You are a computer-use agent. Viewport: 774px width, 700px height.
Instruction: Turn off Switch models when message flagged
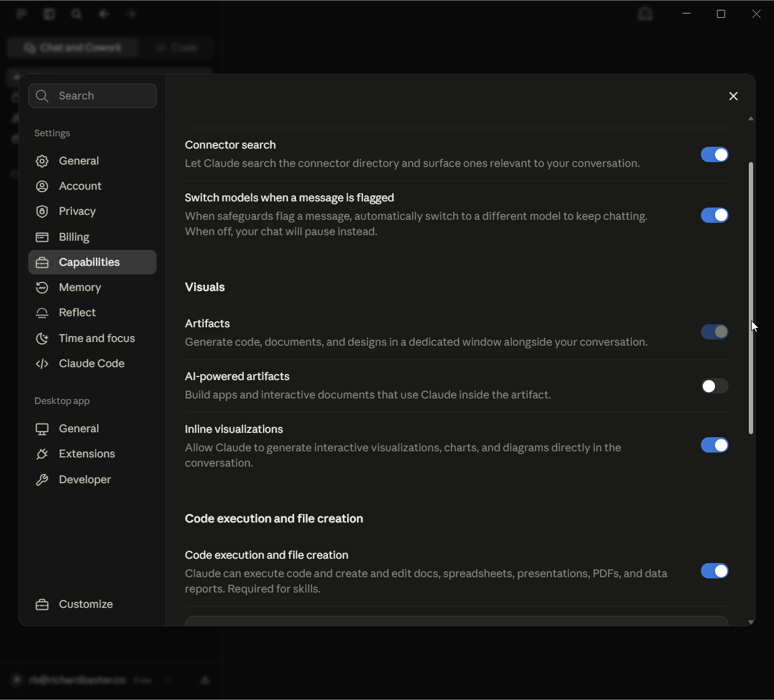point(714,215)
